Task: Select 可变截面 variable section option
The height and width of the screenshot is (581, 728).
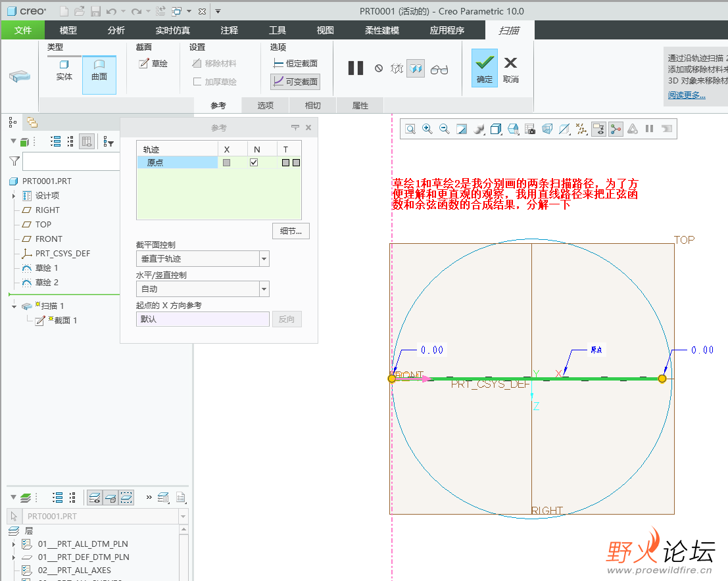Action: 295,81
